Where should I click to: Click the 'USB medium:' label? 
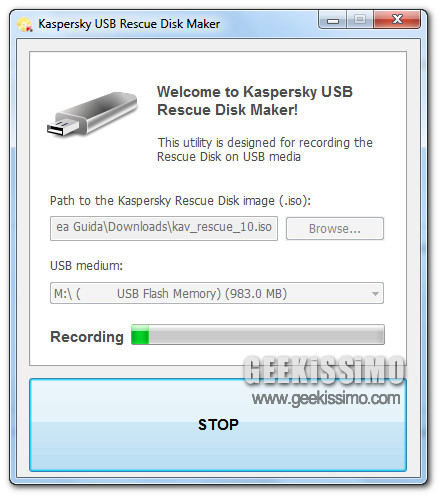pyautogui.click(x=86, y=266)
